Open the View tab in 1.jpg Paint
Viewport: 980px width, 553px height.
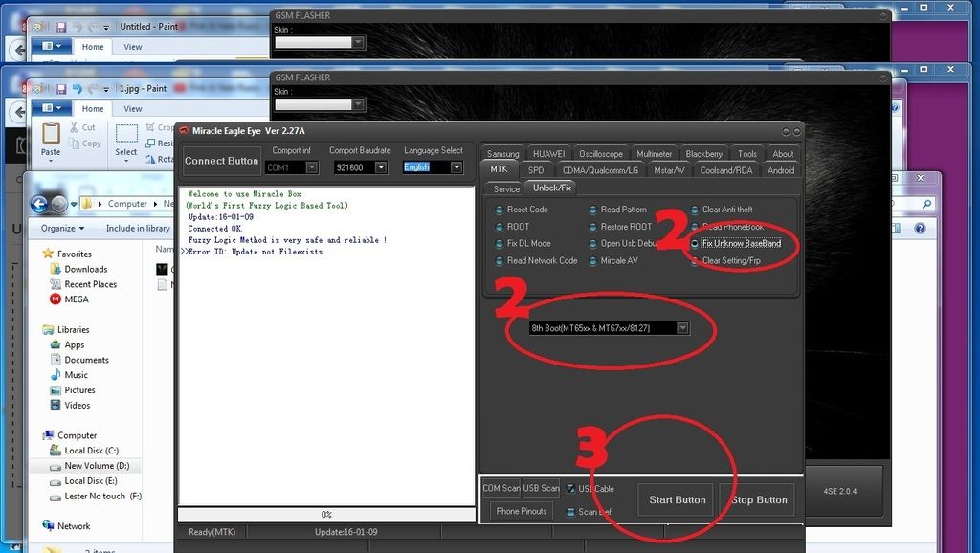tap(132, 109)
